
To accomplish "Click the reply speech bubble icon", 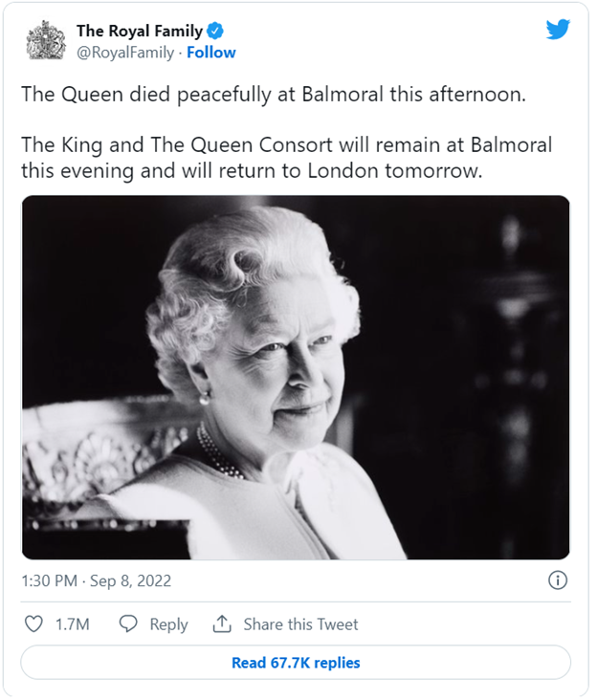I will click(x=128, y=623).
